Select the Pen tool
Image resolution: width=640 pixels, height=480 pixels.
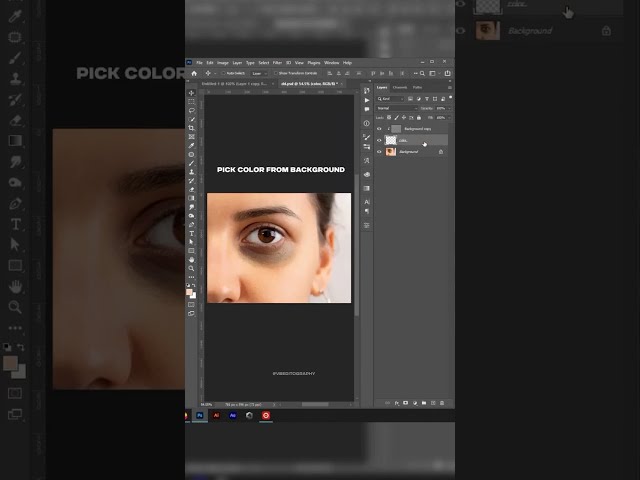191,224
